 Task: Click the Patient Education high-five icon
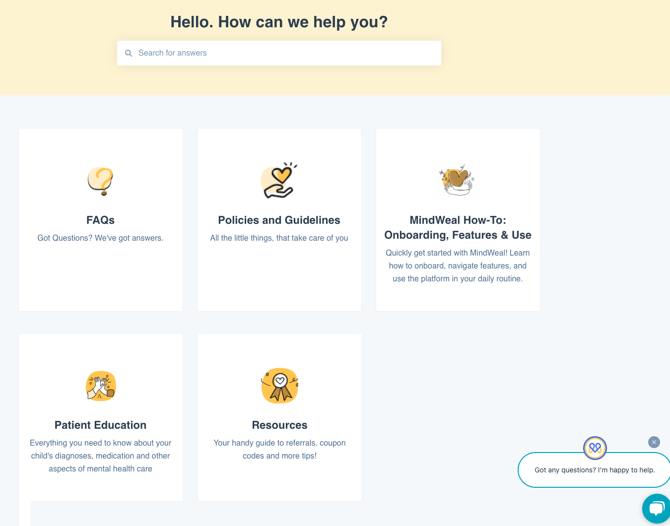point(101,386)
